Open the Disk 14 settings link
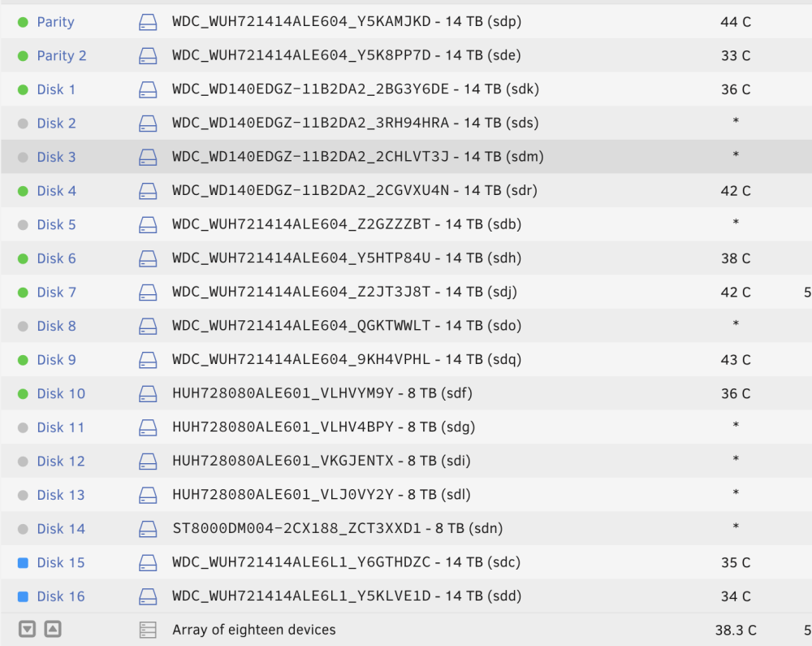 coord(61,529)
